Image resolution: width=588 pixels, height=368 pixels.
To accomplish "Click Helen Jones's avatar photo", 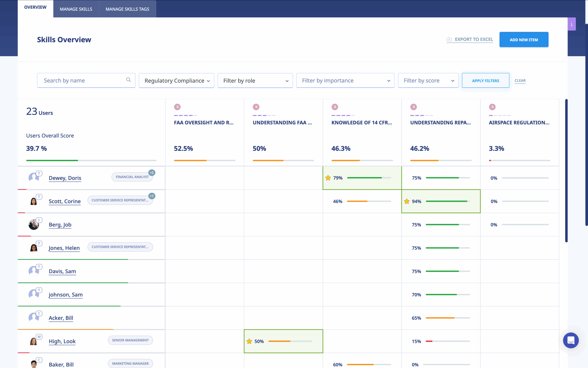I will click(34, 248).
